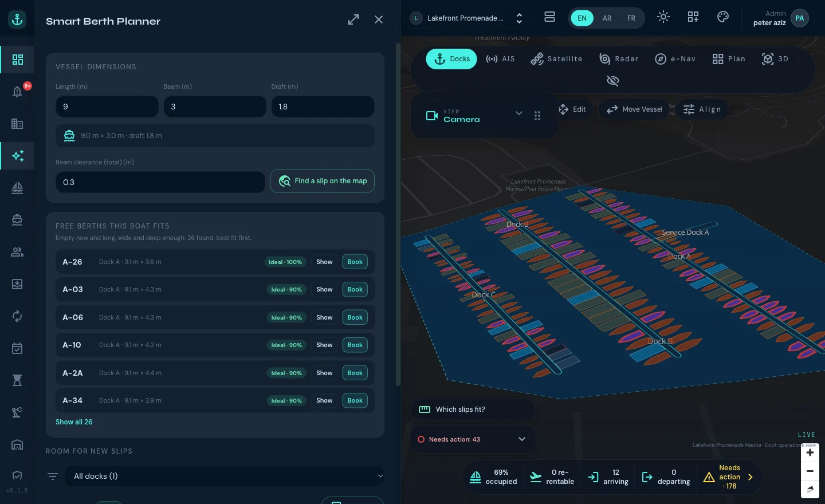Open the people icon in sidebar
The height and width of the screenshot is (504, 825).
click(18, 252)
